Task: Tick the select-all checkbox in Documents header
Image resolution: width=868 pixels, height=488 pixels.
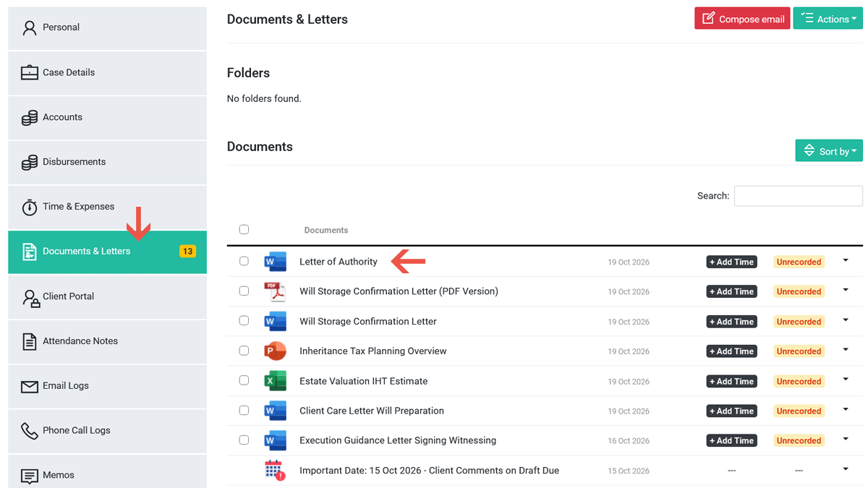Action: (x=244, y=229)
